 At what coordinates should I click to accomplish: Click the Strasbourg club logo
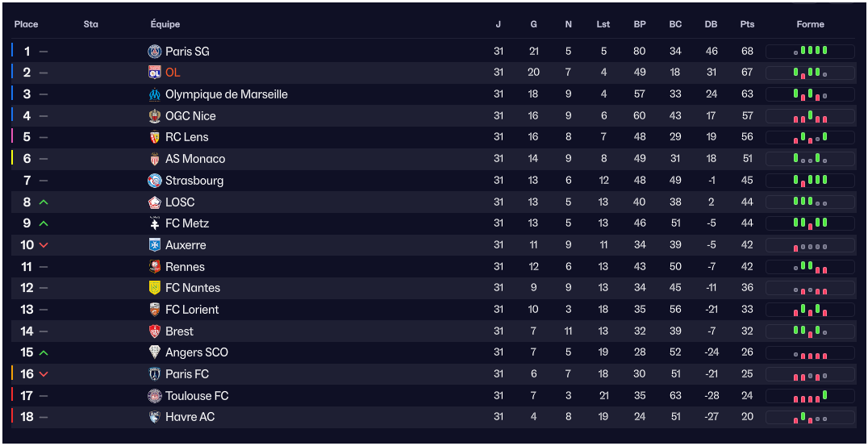155,181
